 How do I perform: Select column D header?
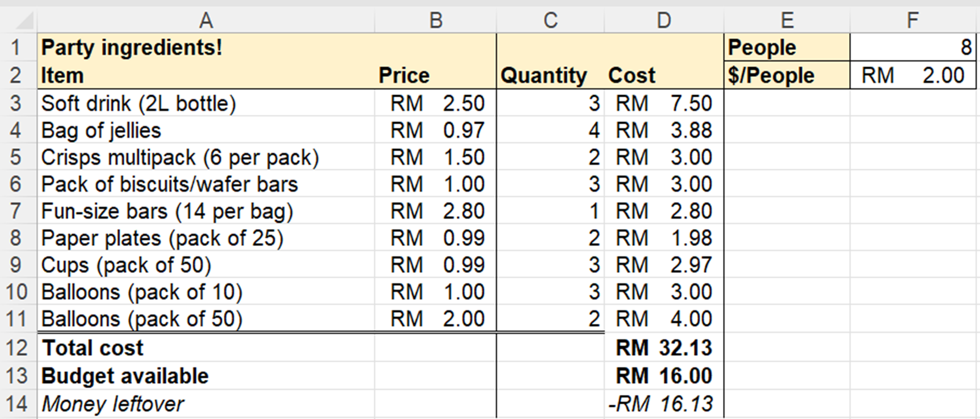pos(664,20)
